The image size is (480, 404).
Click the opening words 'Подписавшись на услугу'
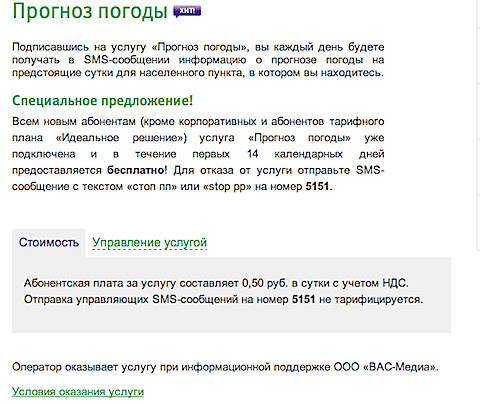(x=79, y=47)
